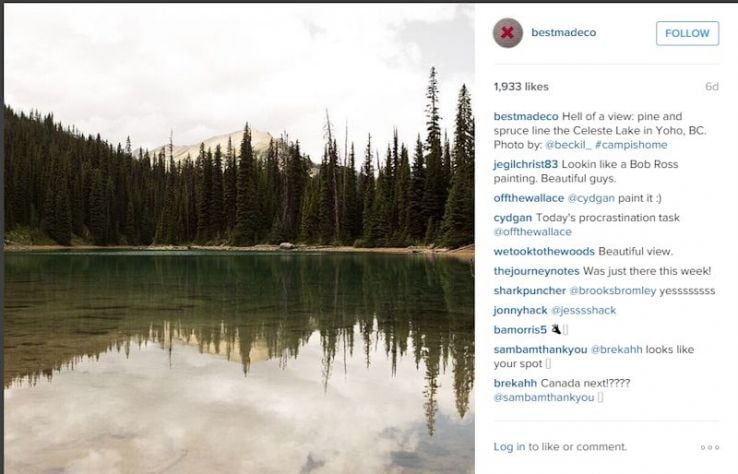Open the bestmadeco username in header
This screenshot has height=474, width=738.
(x=563, y=32)
